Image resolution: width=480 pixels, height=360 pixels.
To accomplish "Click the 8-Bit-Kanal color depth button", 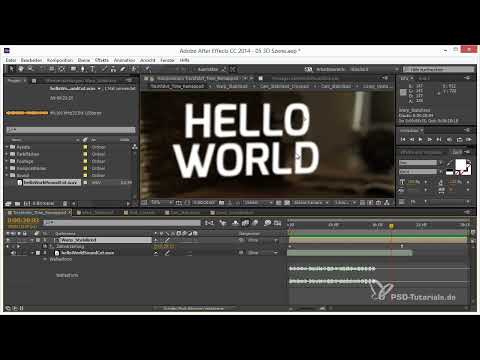I will point(43,203).
